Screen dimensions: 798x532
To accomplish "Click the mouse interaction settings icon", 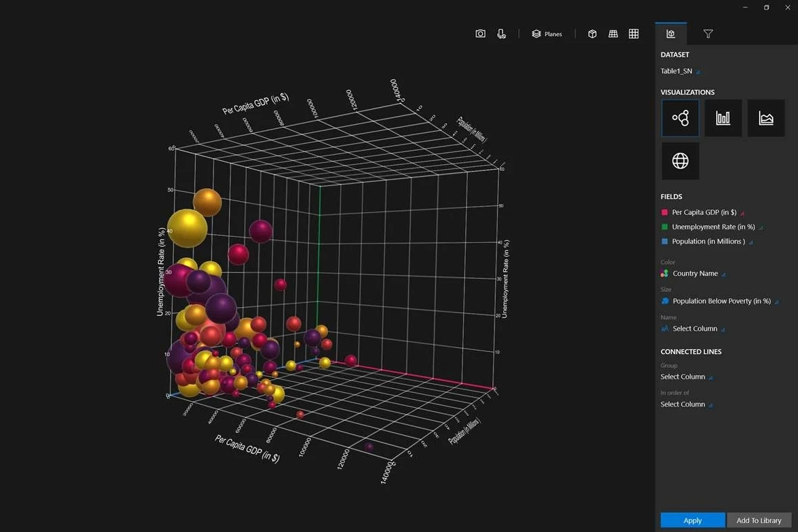I will point(501,33).
